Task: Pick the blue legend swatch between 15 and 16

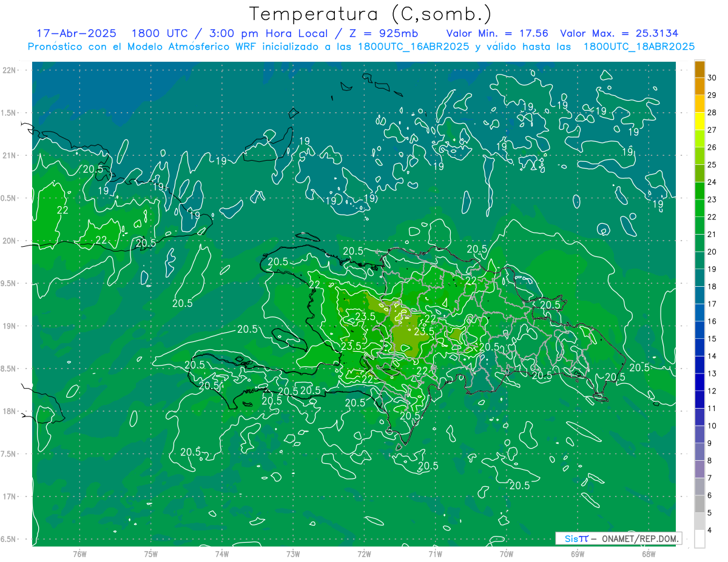Action: tap(699, 330)
